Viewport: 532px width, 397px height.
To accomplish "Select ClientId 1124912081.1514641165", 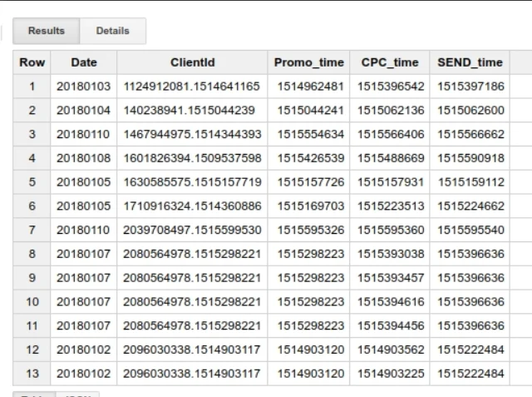I will (192, 87).
